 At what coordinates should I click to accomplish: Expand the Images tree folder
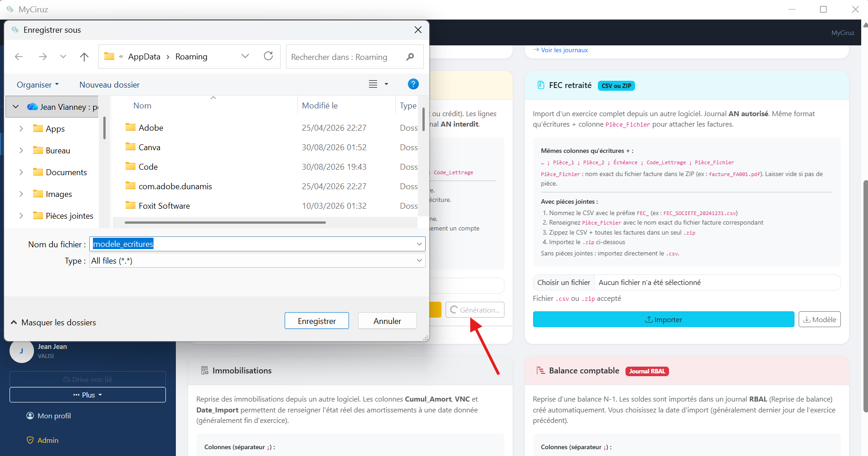click(21, 194)
